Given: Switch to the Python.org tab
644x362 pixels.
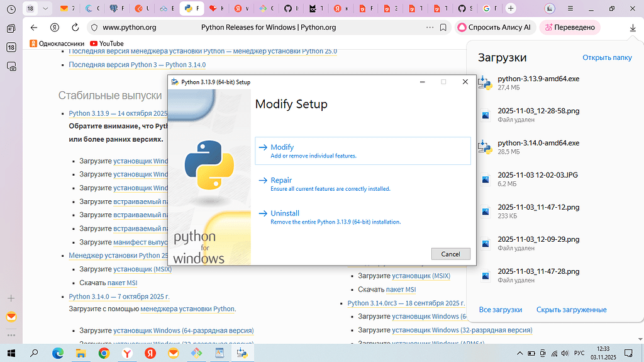Looking at the screenshot, I should (x=192, y=8).
